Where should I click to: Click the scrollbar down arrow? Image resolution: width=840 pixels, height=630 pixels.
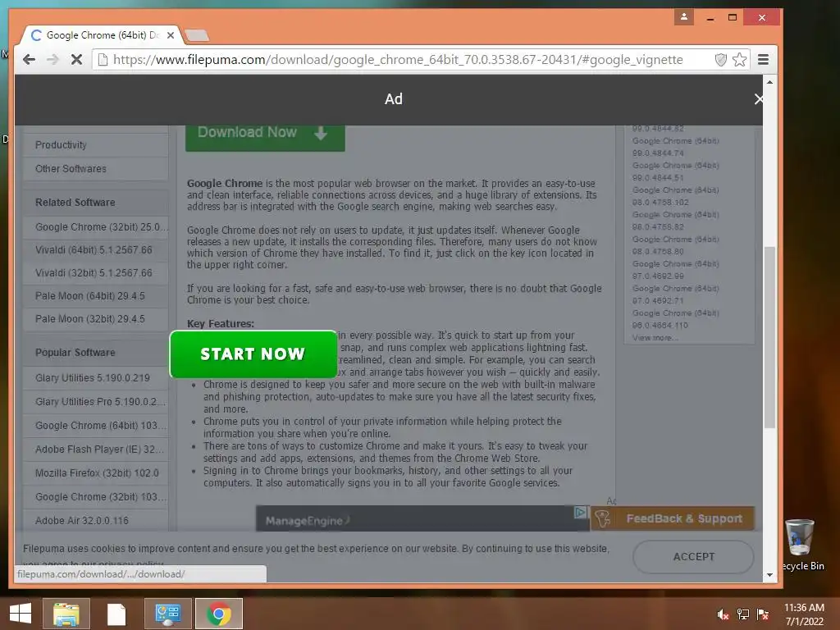click(x=769, y=575)
